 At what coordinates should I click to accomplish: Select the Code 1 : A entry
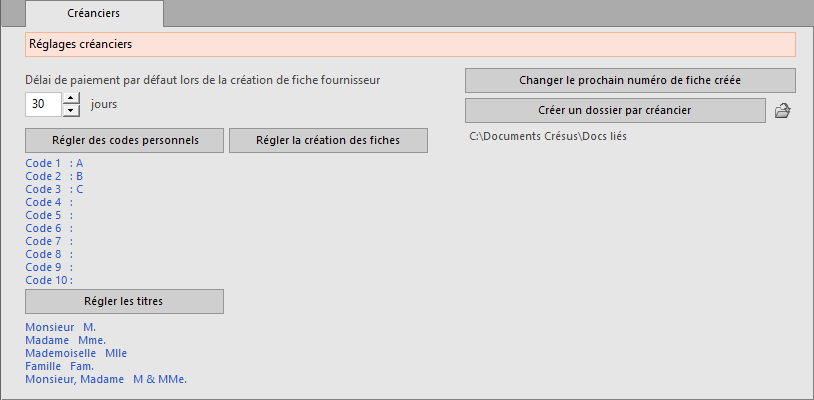click(55, 163)
